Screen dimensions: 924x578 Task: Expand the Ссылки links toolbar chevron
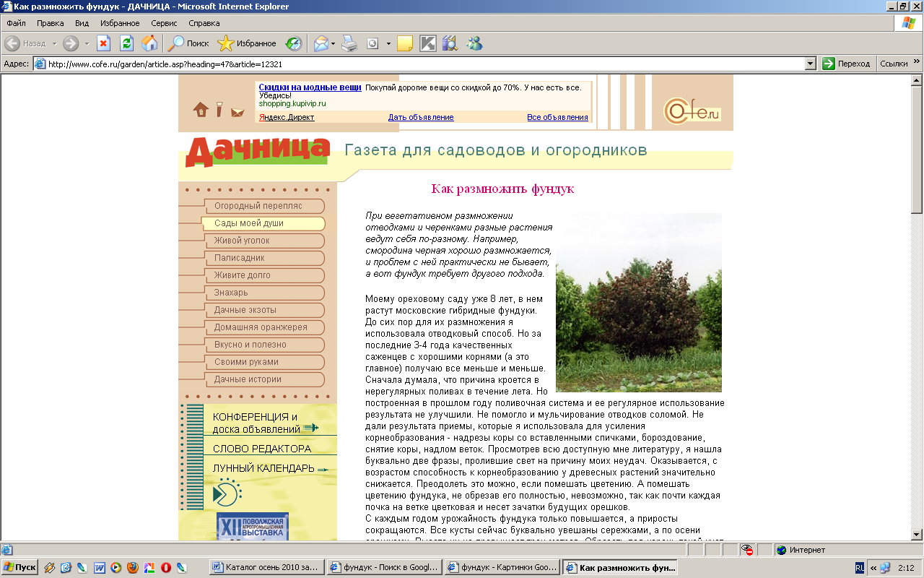(x=917, y=62)
